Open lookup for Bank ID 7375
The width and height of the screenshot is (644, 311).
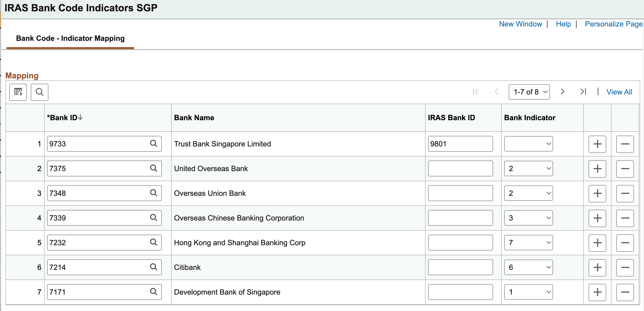click(x=153, y=168)
